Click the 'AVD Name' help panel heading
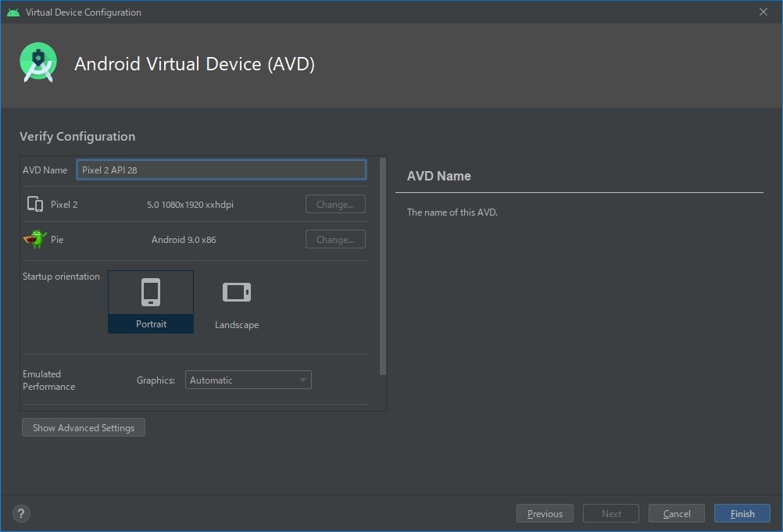Screen dimensions: 783x532 438,176
